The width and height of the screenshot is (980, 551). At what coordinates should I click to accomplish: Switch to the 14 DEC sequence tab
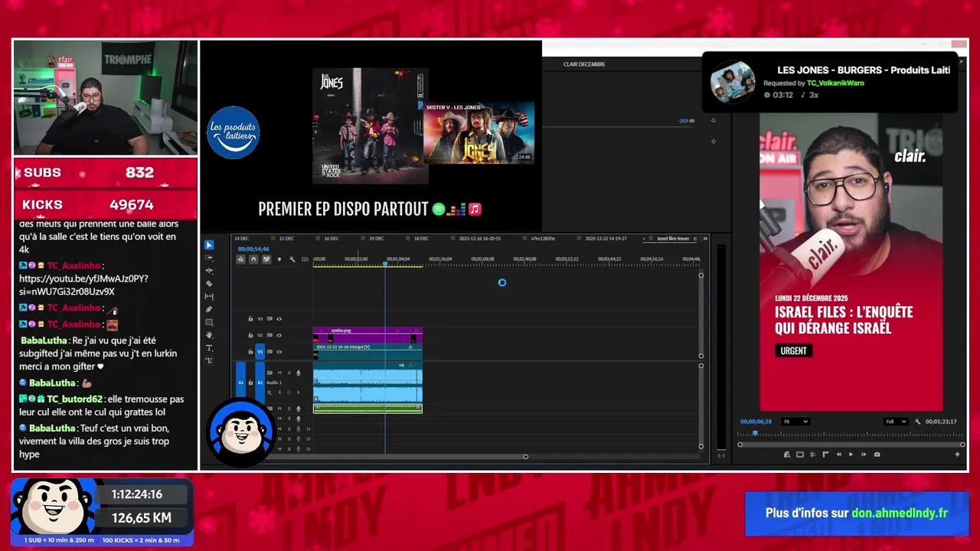pyautogui.click(x=241, y=239)
